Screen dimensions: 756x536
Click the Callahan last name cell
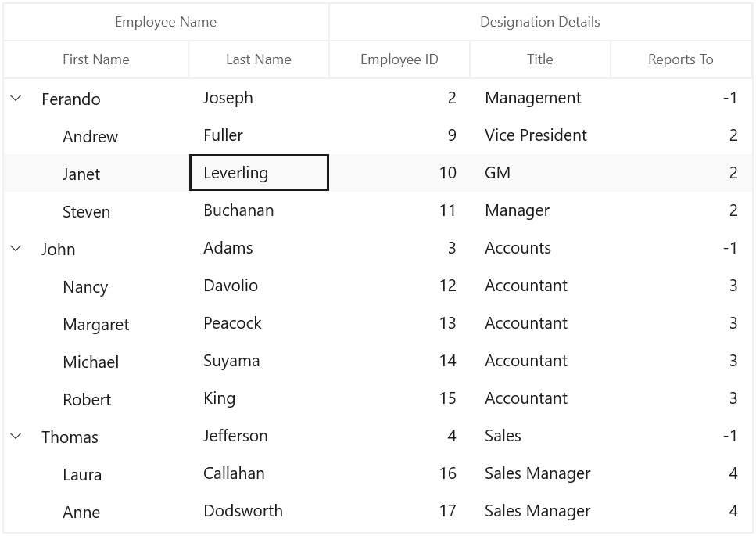coord(259,473)
